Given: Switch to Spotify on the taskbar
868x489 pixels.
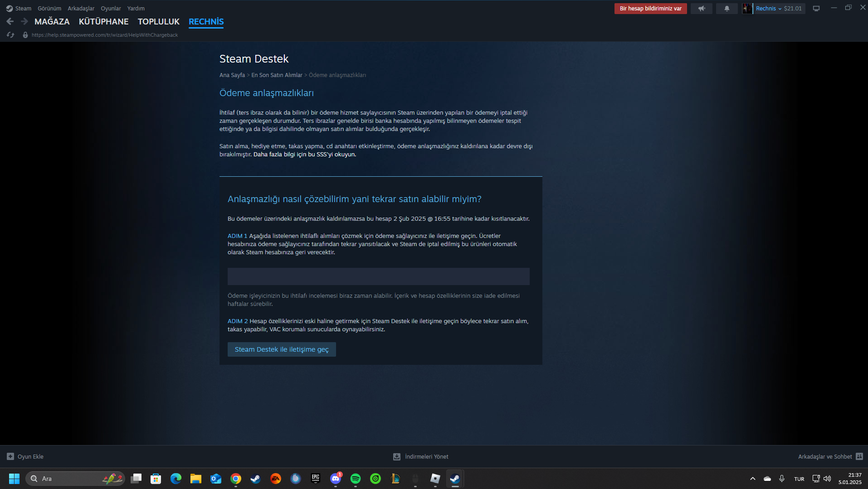Looking at the screenshot, I should click(x=356, y=479).
